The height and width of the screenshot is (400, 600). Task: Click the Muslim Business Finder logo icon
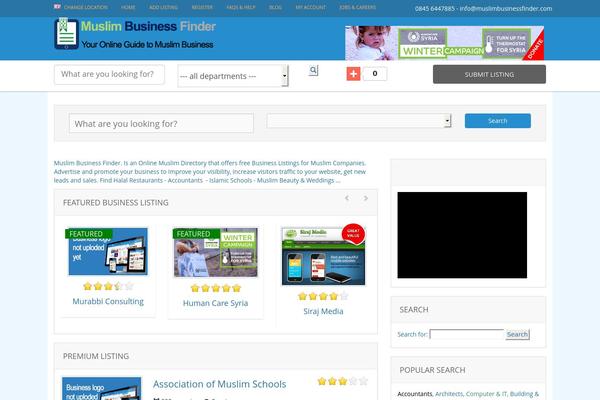click(67, 34)
